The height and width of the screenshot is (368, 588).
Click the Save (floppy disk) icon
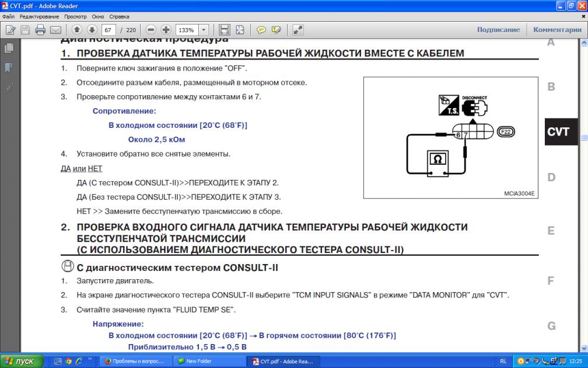tap(25, 30)
